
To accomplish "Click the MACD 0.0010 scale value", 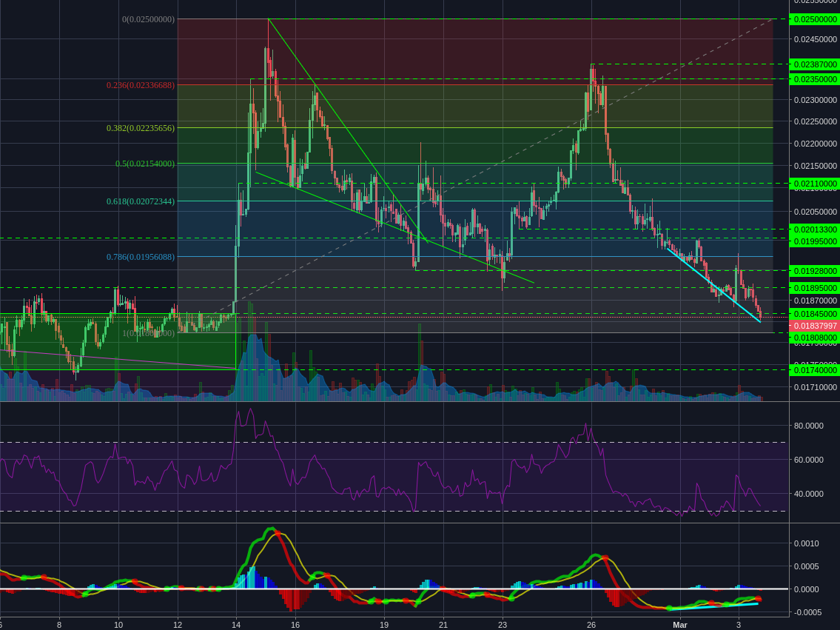I will coord(806,543).
